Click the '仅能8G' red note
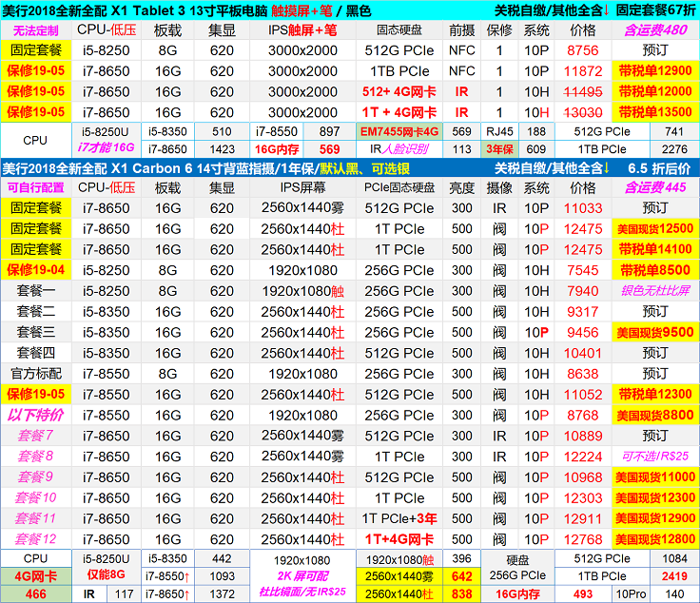 [106, 574]
